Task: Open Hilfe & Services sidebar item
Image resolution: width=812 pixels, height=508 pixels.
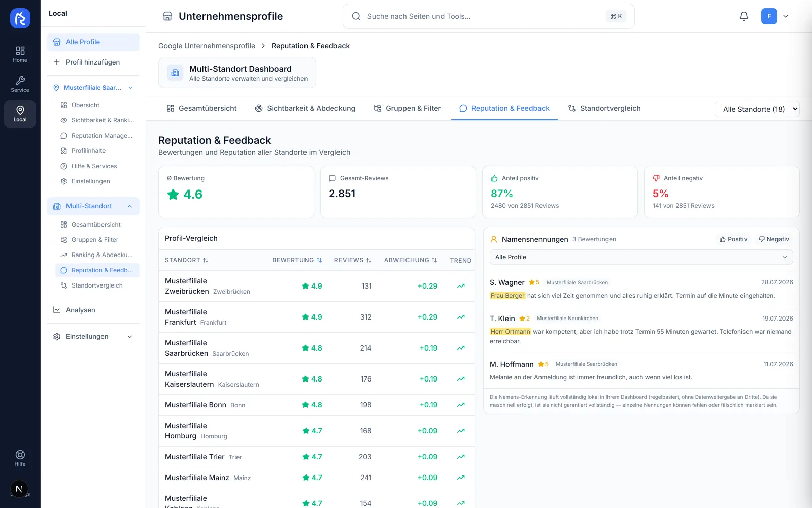Action: (x=97, y=166)
